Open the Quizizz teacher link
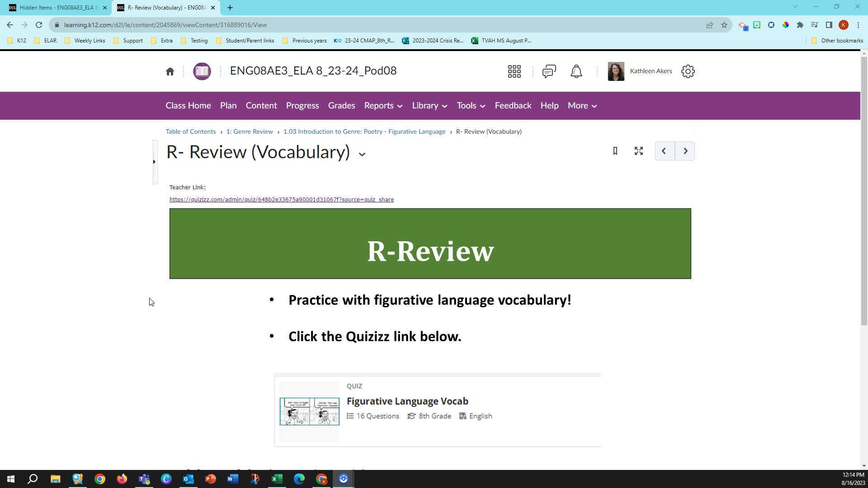868x488 pixels. pyautogui.click(x=281, y=200)
